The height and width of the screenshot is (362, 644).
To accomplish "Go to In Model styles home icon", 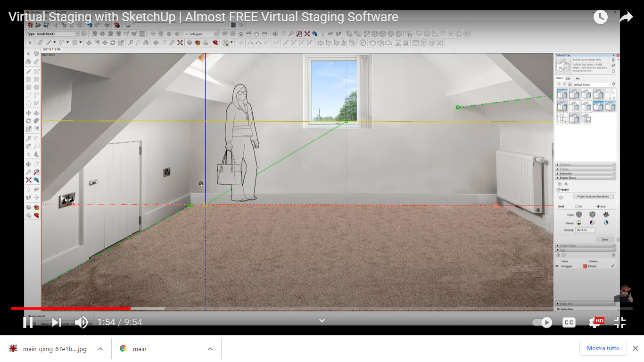I will pos(570,84).
